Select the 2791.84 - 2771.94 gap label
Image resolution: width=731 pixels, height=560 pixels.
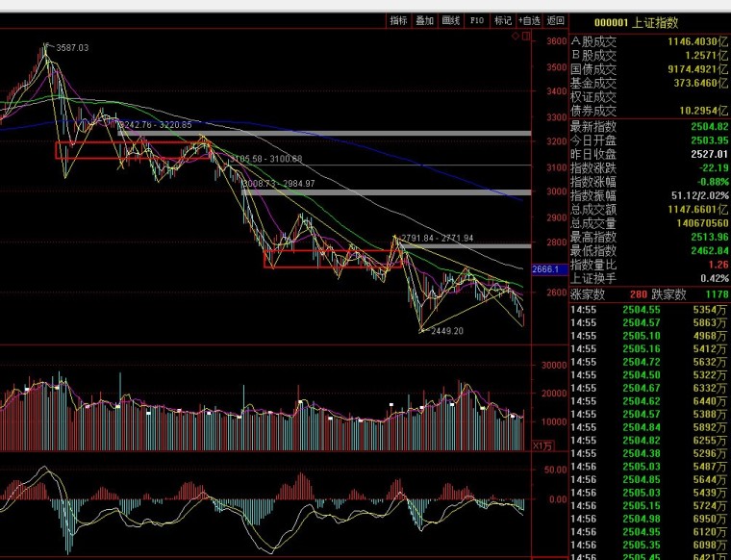point(438,239)
